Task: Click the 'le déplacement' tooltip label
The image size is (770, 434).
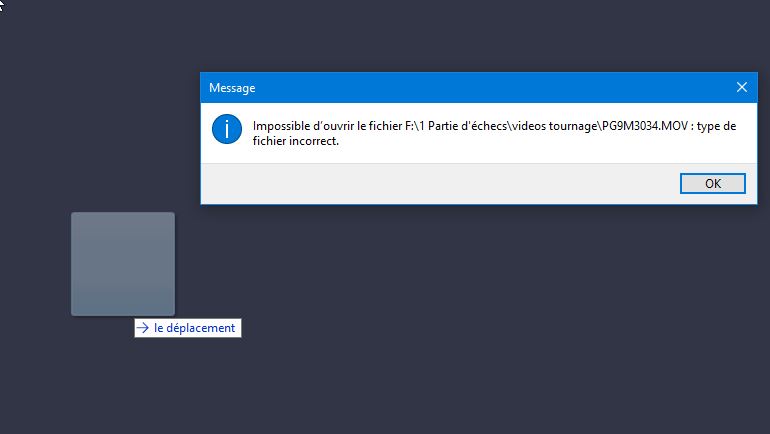Action: click(194, 328)
